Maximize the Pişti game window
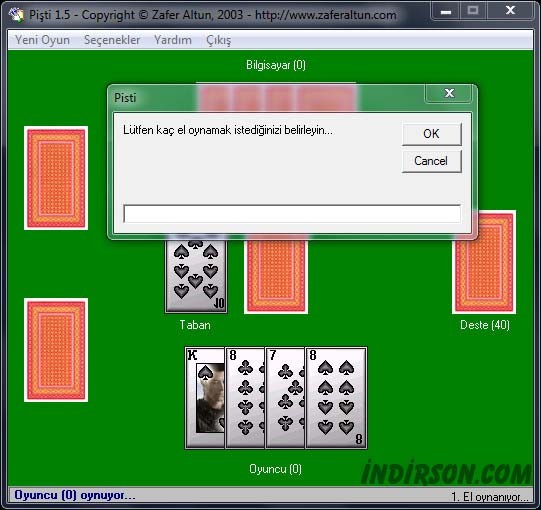The height and width of the screenshot is (510, 541). [x=473, y=10]
